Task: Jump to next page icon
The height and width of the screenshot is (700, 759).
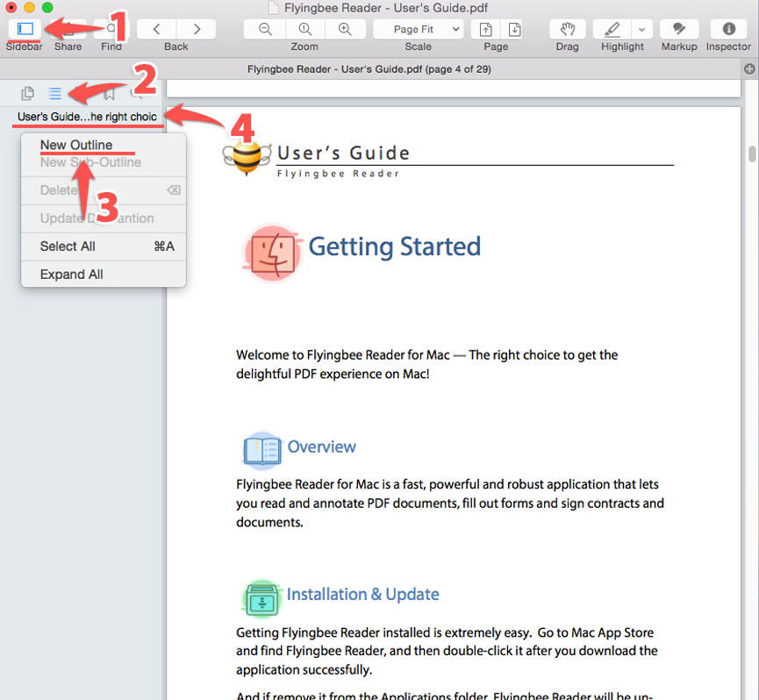Action: point(514,29)
